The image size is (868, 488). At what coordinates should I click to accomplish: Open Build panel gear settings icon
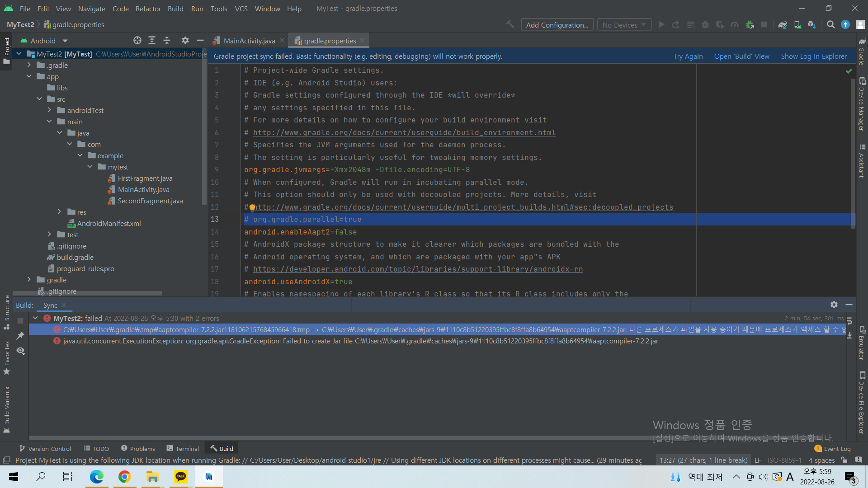coord(834,305)
